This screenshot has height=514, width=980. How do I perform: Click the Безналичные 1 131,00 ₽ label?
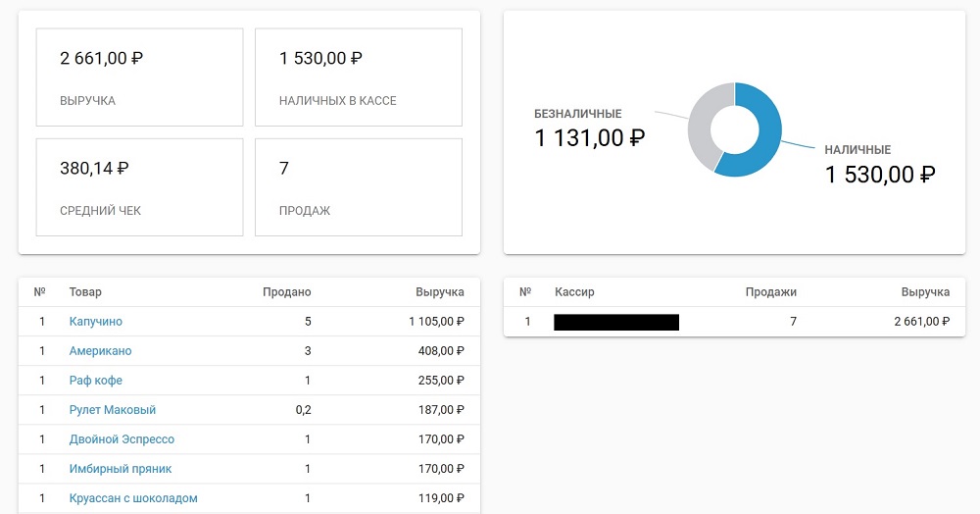589,129
